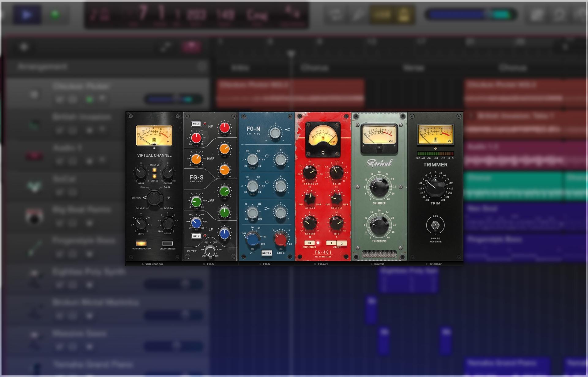
Task: Click the high shelf icon on FG-N
Action: 287,130
